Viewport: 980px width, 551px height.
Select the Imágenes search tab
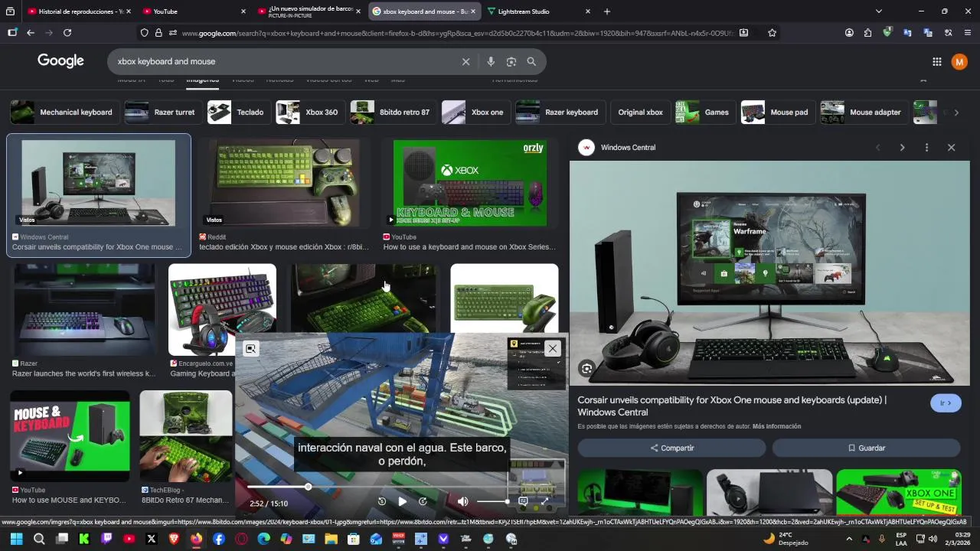pyautogui.click(x=202, y=80)
